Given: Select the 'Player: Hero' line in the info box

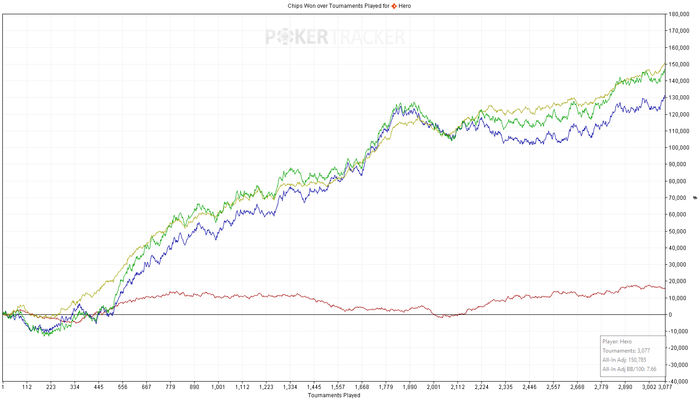Looking at the screenshot, I should (617, 342).
